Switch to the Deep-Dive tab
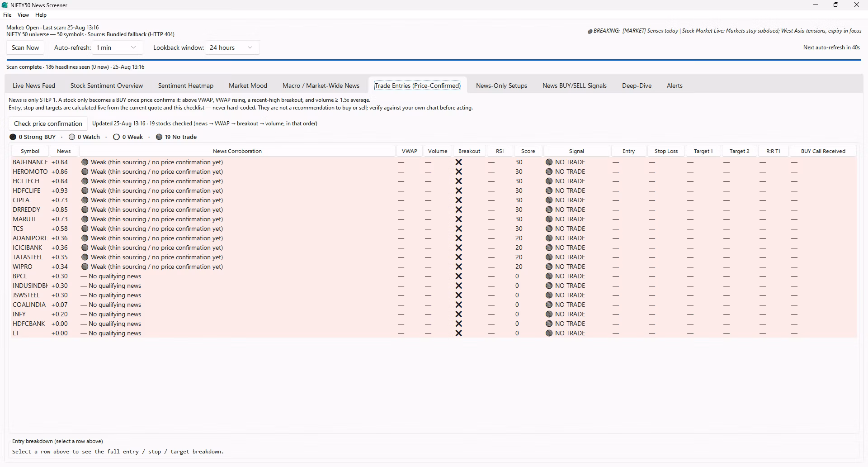Image resolution: width=868 pixels, height=467 pixels. click(x=637, y=86)
